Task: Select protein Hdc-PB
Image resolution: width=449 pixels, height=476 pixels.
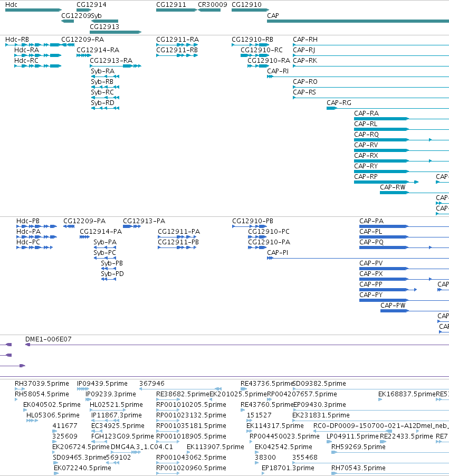Action: (36, 226)
